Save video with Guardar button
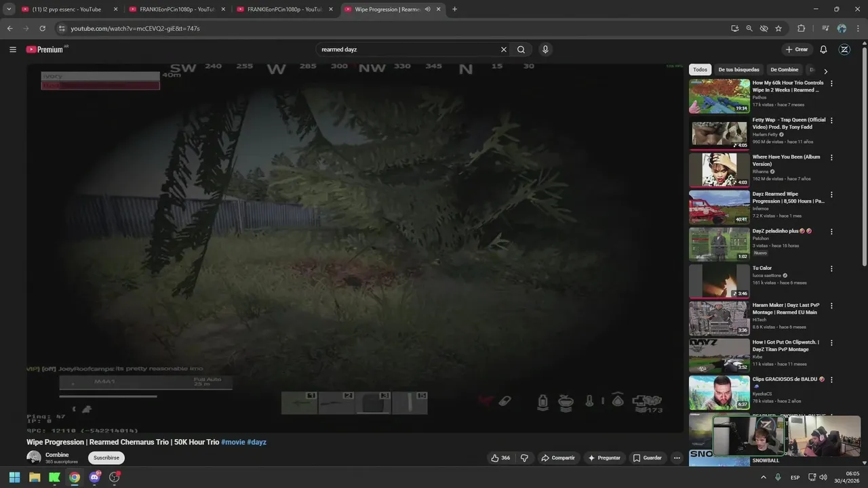This screenshot has height=488, width=868. [648, 458]
